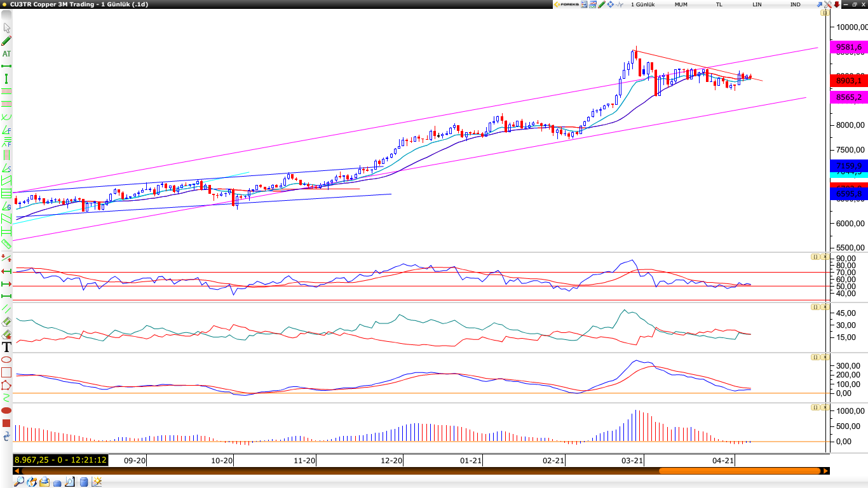Select the filled red square tool
The width and height of the screenshot is (868, 488).
click(x=6, y=423)
